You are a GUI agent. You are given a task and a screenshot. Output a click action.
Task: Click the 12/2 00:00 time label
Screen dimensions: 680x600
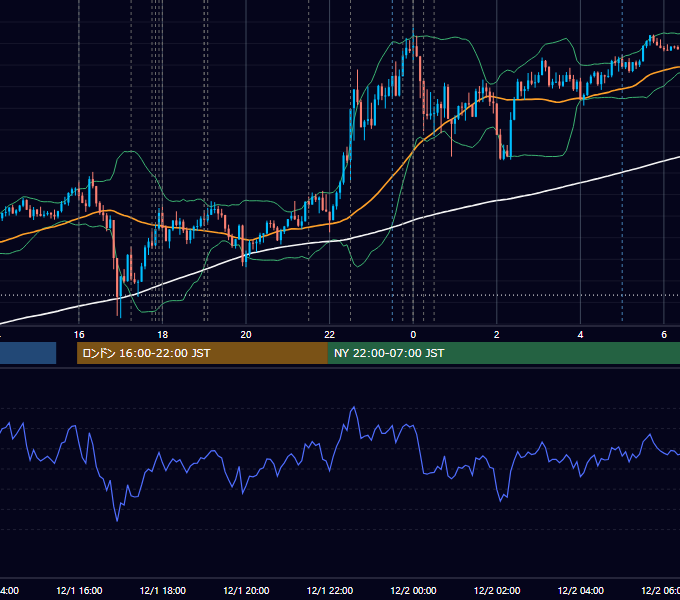point(413,590)
